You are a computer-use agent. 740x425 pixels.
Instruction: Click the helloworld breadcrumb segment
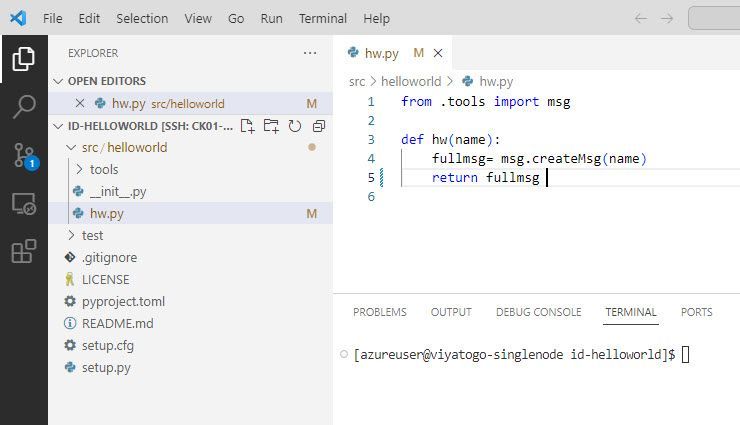click(410, 81)
